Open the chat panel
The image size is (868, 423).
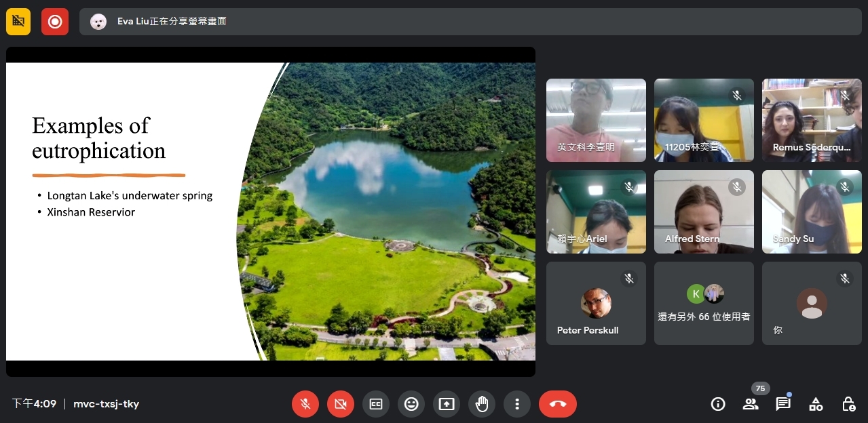click(x=783, y=404)
